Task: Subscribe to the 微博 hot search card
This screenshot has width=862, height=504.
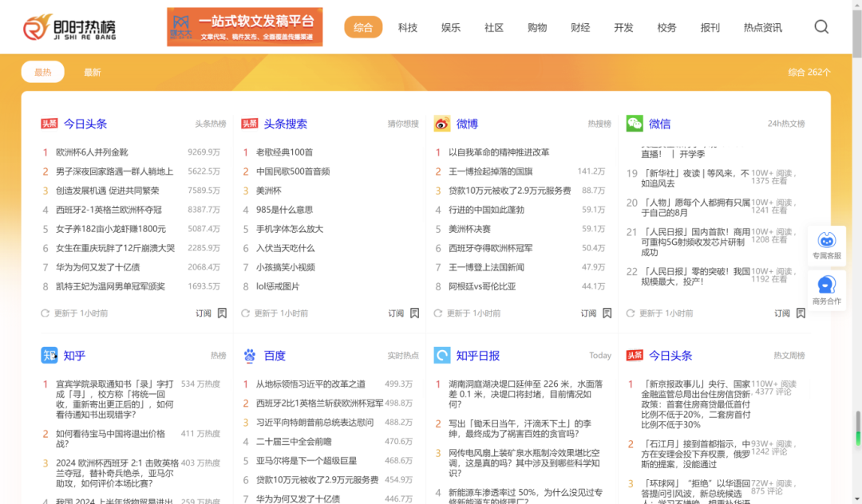Action: pos(596,313)
